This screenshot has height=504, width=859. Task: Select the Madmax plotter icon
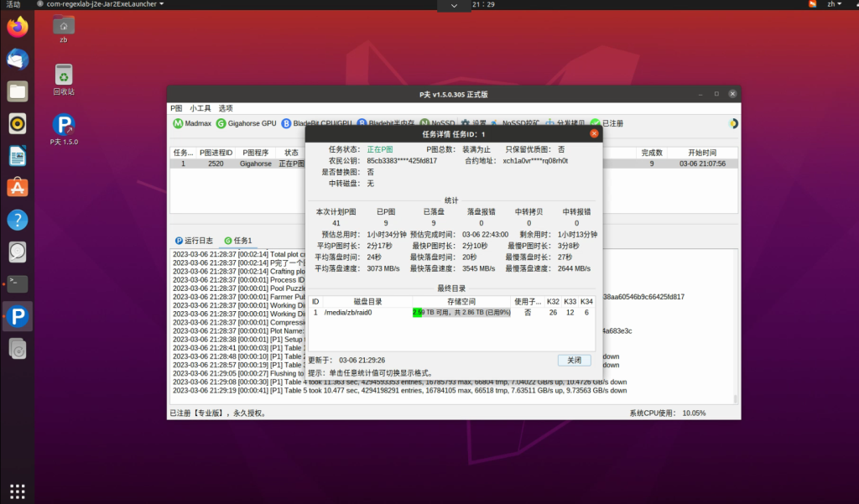(178, 123)
